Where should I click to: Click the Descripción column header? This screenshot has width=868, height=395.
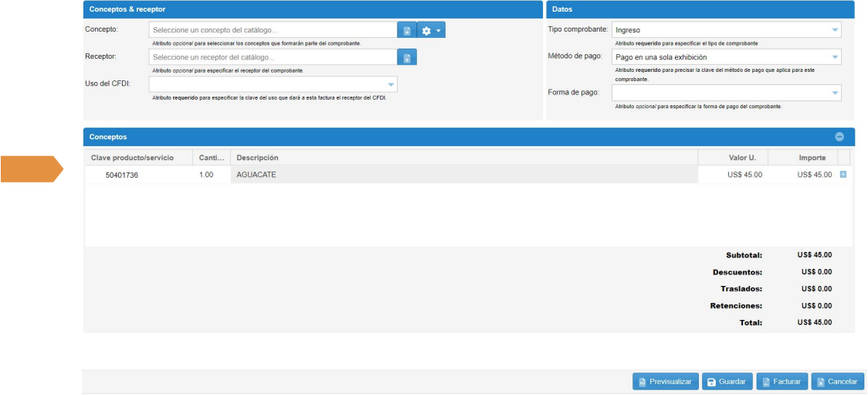click(x=463, y=158)
